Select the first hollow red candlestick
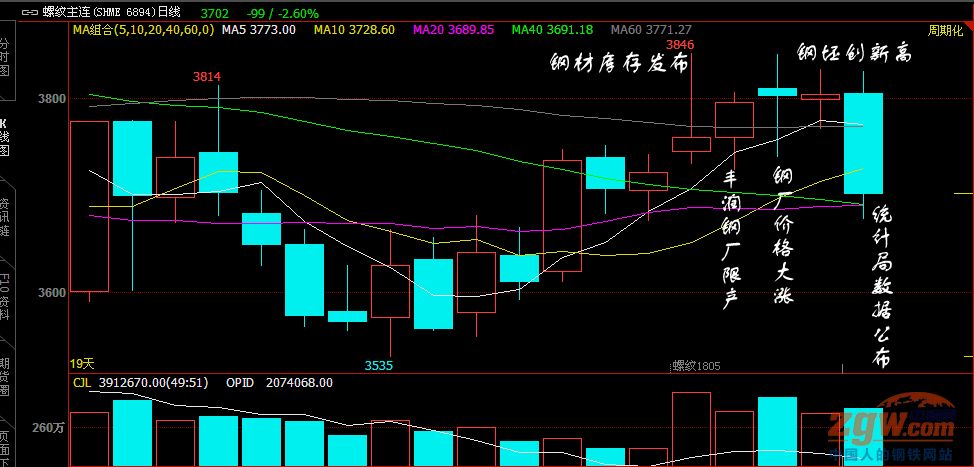The height and width of the screenshot is (467, 974). (x=89, y=206)
